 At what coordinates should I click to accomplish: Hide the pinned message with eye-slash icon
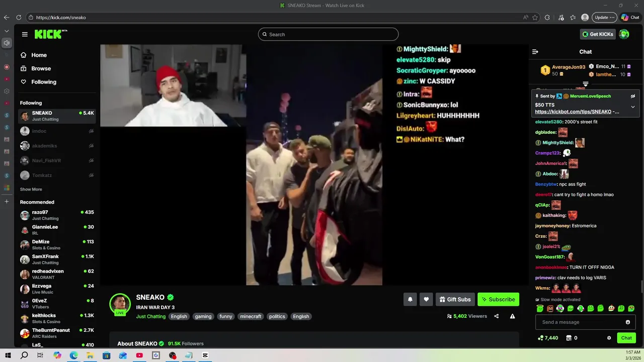(x=633, y=96)
